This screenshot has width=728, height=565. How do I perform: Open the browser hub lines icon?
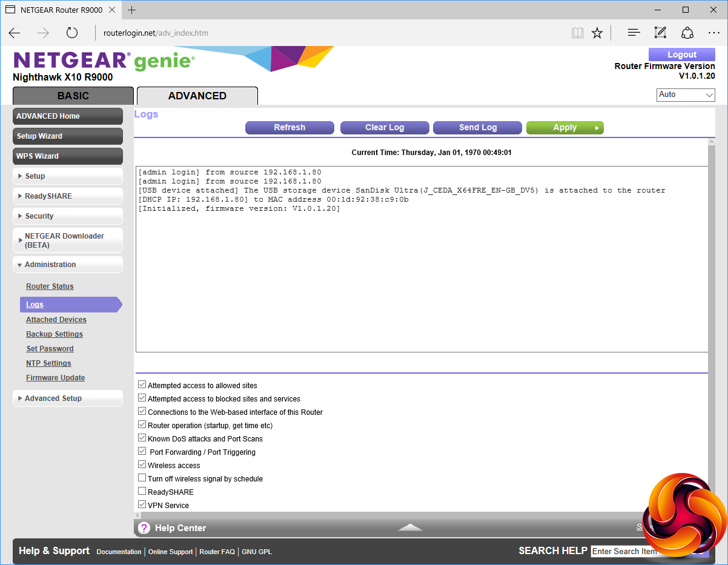(x=634, y=33)
